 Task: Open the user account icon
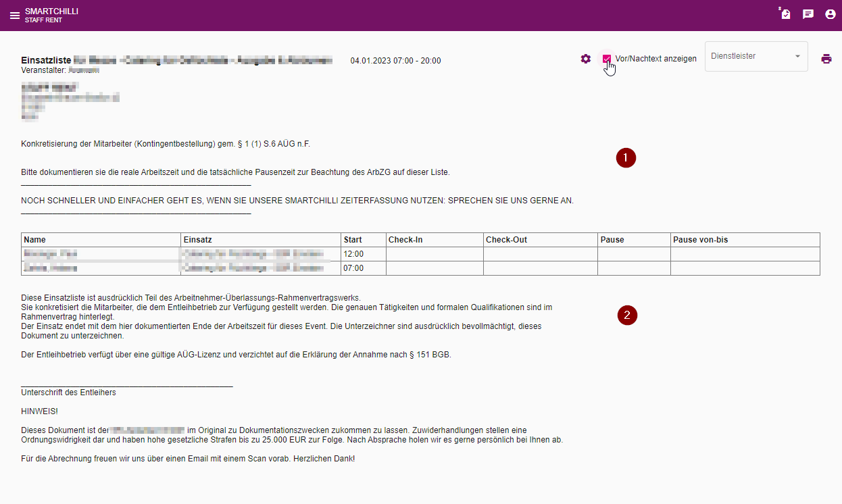coord(831,14)
